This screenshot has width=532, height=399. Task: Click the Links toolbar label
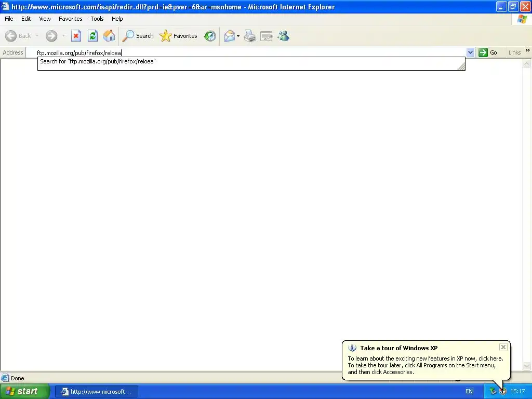point(514,52)
